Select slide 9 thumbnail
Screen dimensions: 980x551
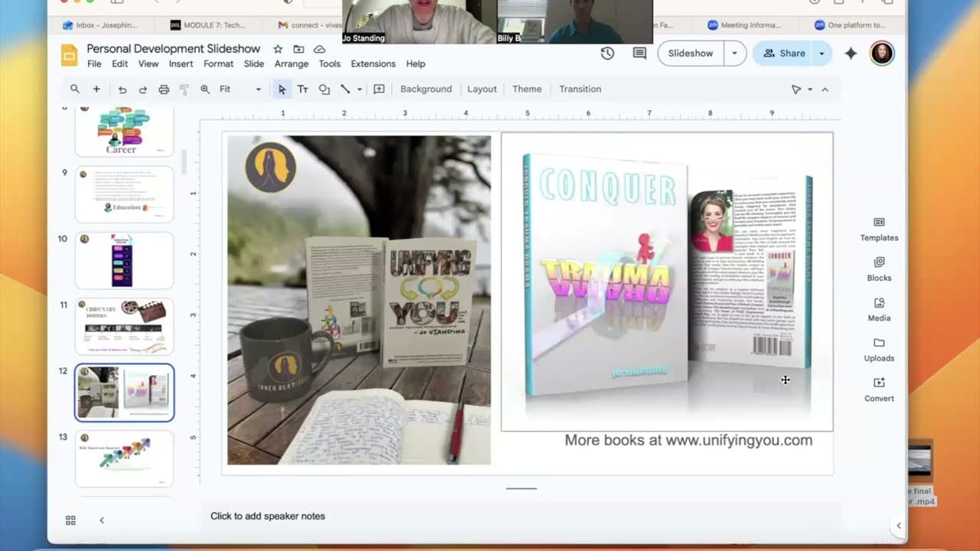124,194
